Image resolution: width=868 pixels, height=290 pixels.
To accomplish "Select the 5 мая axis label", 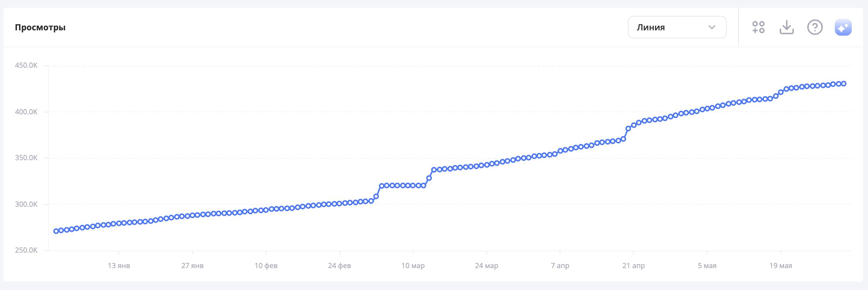I will point(707,266).
